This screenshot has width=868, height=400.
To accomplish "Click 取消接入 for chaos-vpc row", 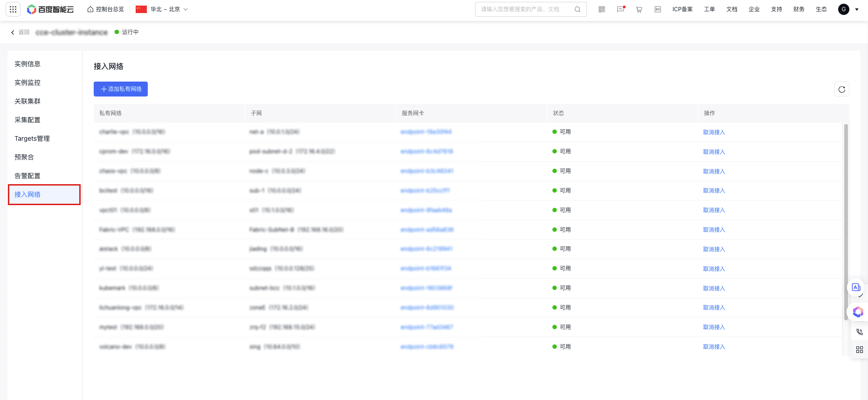I will 714,172.
